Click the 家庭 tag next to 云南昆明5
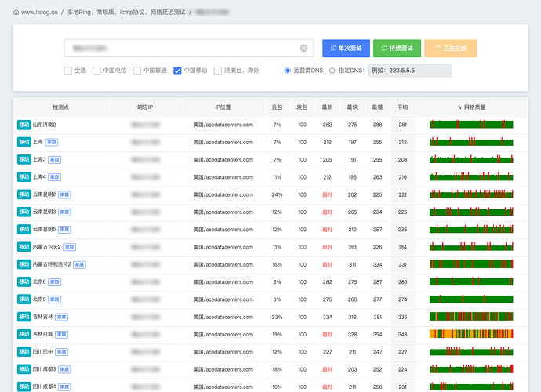Viewport: 541px width, 392px height. tap(64, 230)
